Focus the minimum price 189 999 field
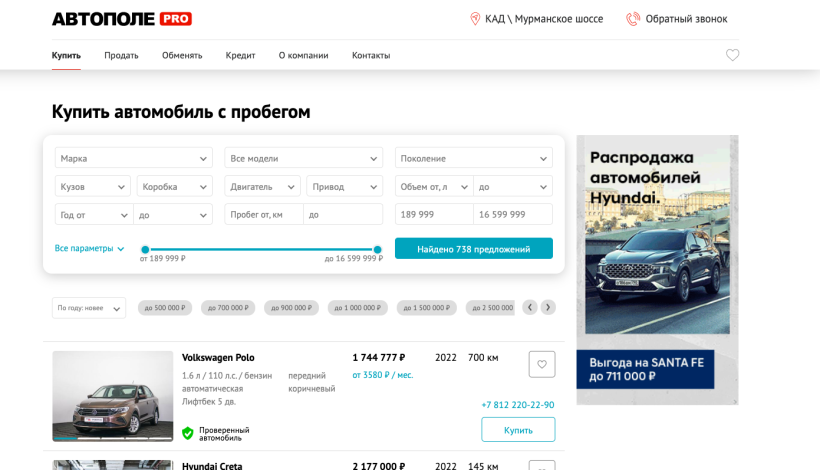Screen dimensions: 820x470 point(434,214)
